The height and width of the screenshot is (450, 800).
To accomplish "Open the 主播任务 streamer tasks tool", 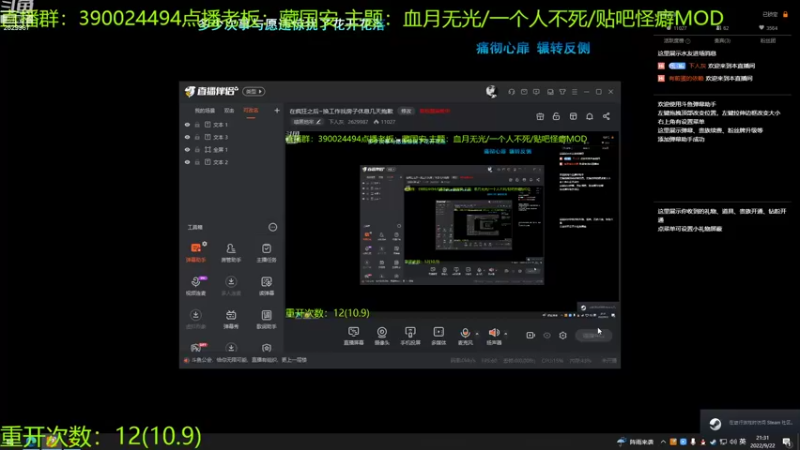I will (x=266, y=252).
